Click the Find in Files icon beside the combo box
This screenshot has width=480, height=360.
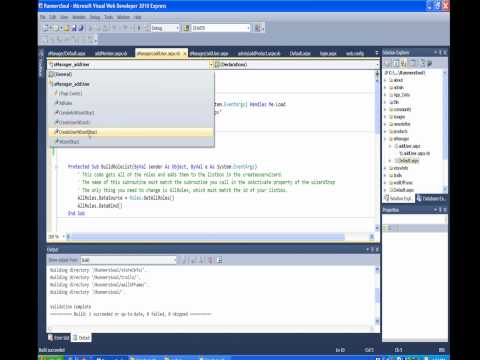(186, 28)
